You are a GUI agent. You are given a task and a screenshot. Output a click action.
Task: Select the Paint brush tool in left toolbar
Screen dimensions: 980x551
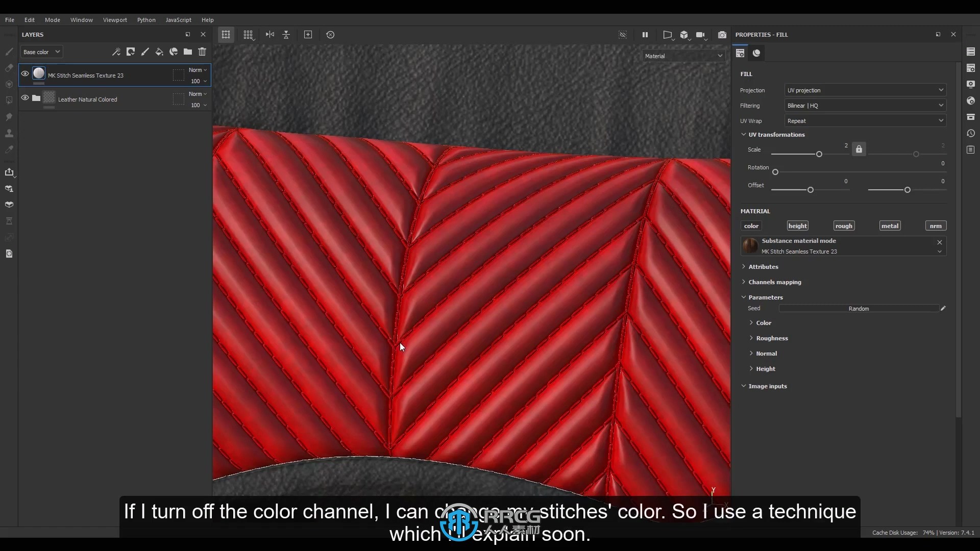[x=9, y=52]
